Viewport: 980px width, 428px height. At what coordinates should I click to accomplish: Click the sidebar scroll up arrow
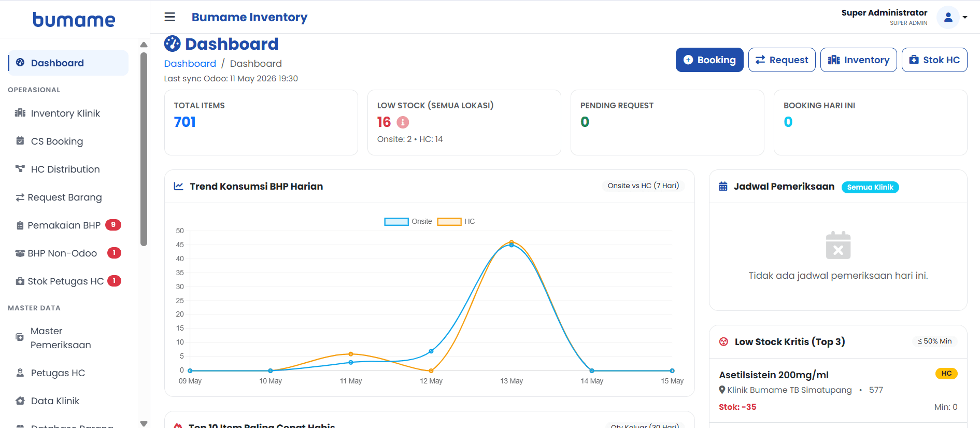click(144, 45)
